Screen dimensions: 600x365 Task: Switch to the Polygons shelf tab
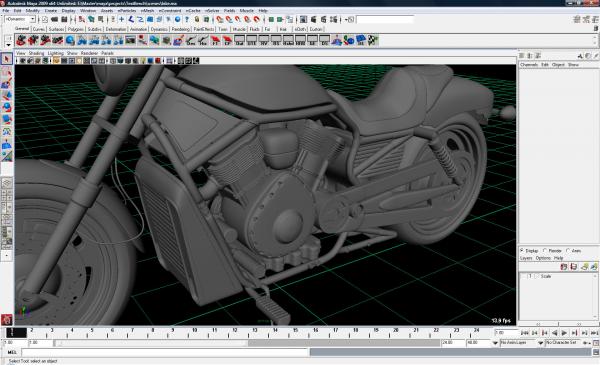[x=76, y=29]
